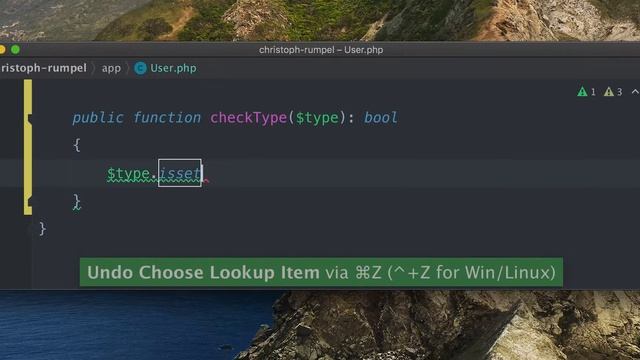Click the green maximize window button
This screenshot has height=360, width=640.
coord(16,50)
